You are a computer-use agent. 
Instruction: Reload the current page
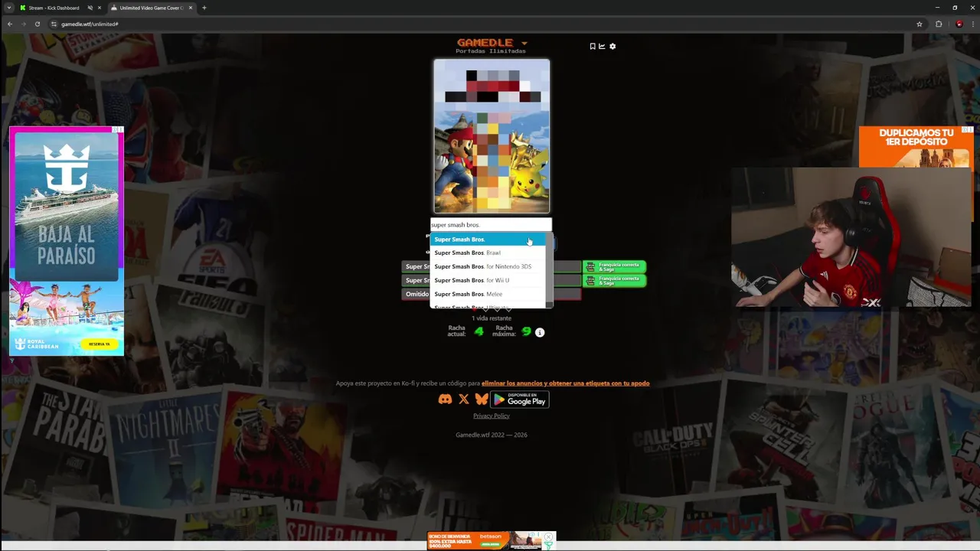(x=37, y=24)
